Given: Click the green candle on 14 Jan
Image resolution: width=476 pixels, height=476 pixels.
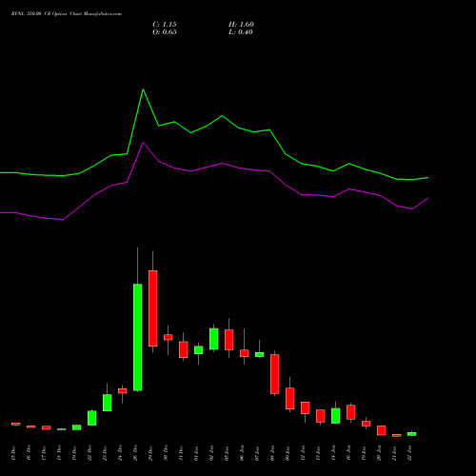Looking at the screenshot, I should click(x=336, y=416).
